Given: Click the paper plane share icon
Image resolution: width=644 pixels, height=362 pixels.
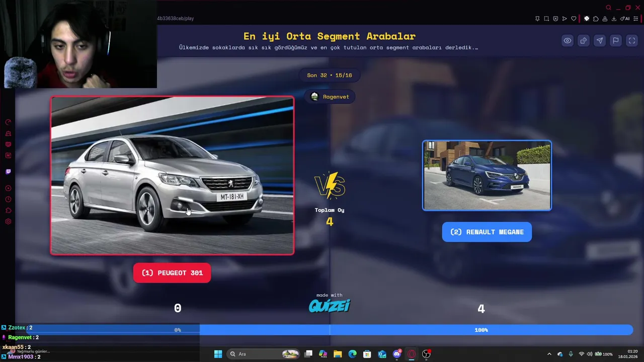Looking at the screenshot, I should (600, 41).
